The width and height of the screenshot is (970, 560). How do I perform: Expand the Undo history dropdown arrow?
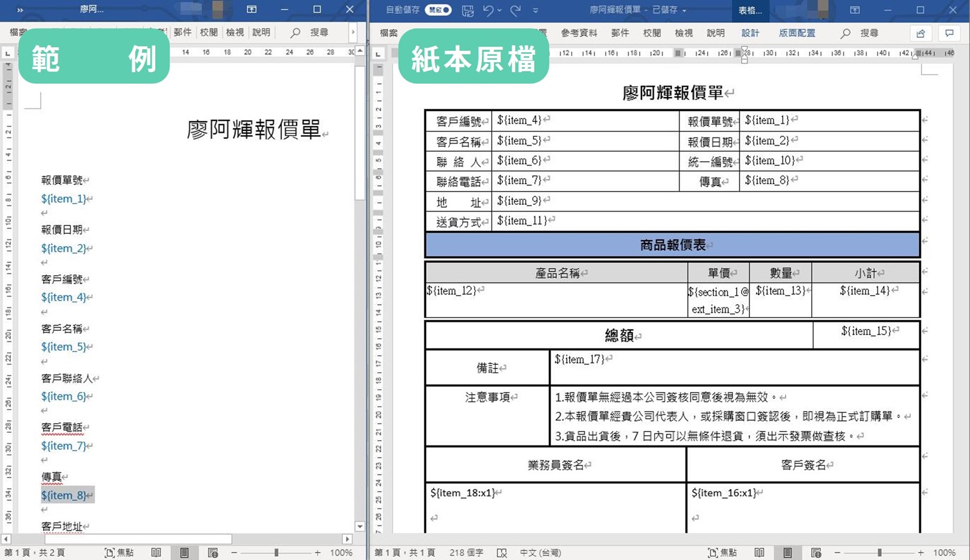click(x=500, y=10)
